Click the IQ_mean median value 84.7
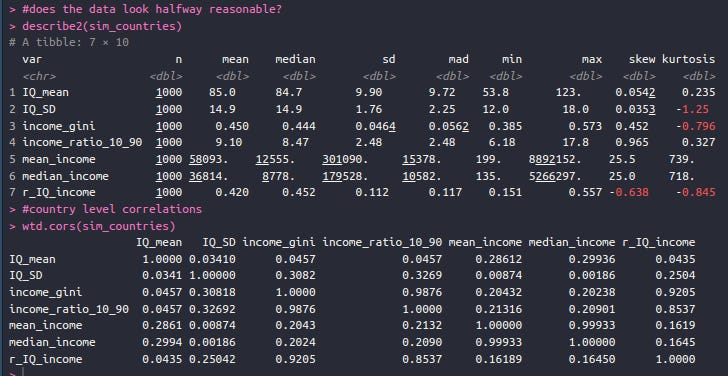Viewport: 728px width, 376px height. pos(289,92)
